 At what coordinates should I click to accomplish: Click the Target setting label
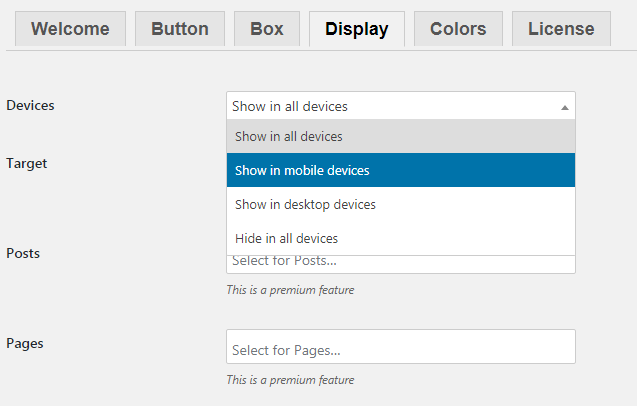click(x=27, y=163)
